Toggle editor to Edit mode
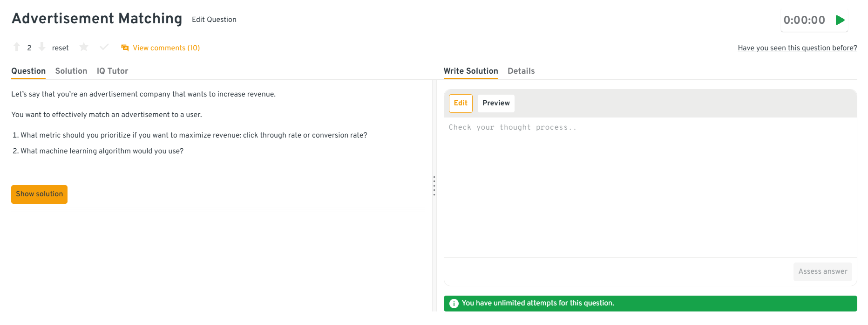The width and height of the screenshot is (868, 325). pyautogui.click(x=461, y=103)
